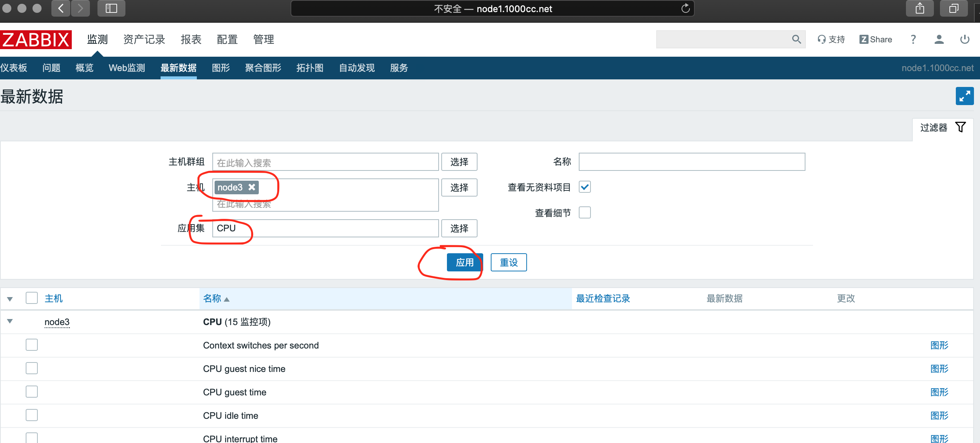Open the user profile icon
The width and height of the screenshot is (980, 443).
[x=938, y=39]
